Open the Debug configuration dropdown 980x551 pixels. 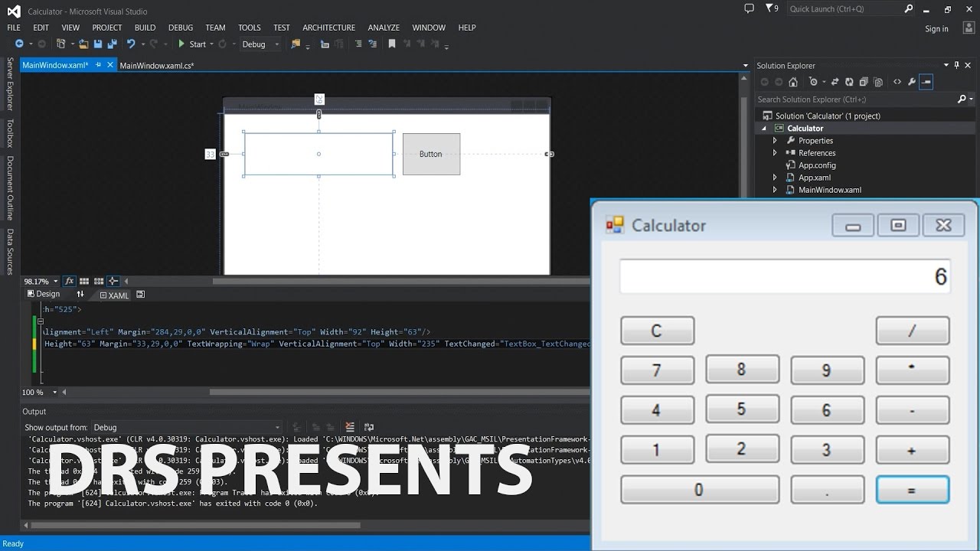tap(261, 44)
